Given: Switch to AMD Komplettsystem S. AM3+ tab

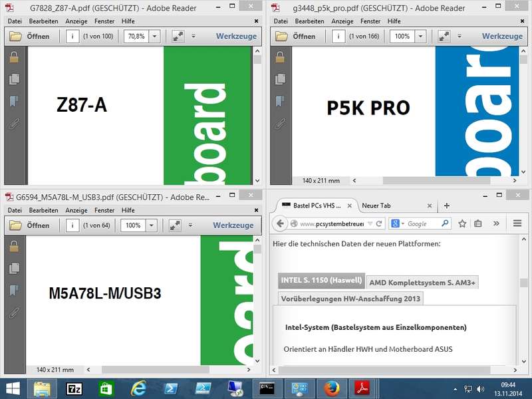Looking at the screenshot, I should click(x=422, y=283).
